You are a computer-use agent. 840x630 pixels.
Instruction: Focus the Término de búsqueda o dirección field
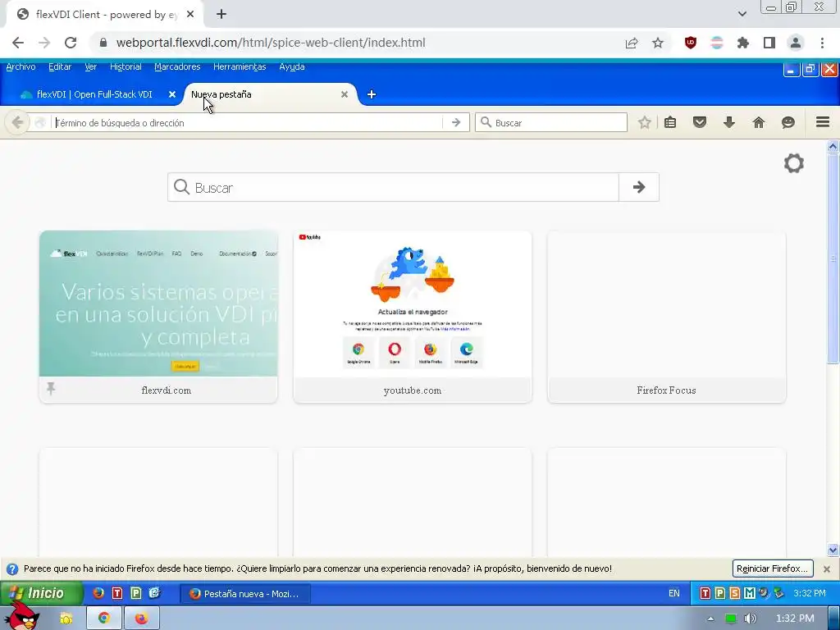pyautogui.click(x=248, y=123)
